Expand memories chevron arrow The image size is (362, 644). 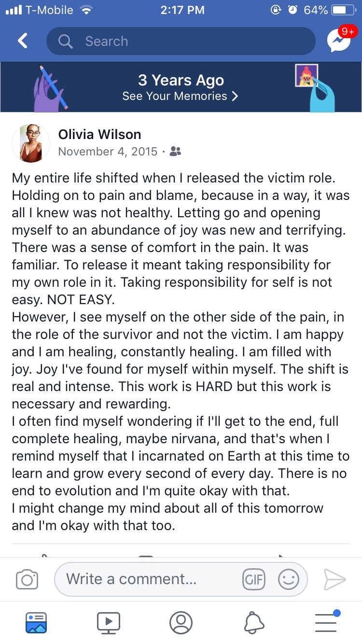235,96
